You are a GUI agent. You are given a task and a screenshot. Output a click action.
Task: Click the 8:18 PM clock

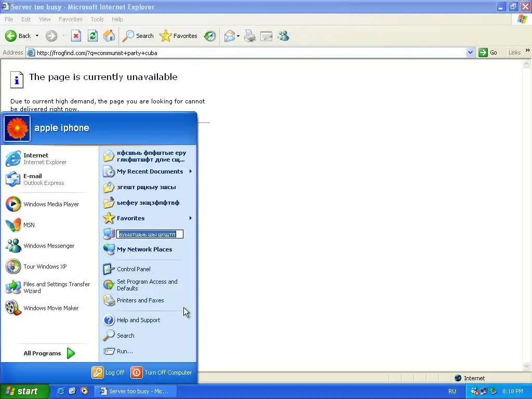pos(513,391)
